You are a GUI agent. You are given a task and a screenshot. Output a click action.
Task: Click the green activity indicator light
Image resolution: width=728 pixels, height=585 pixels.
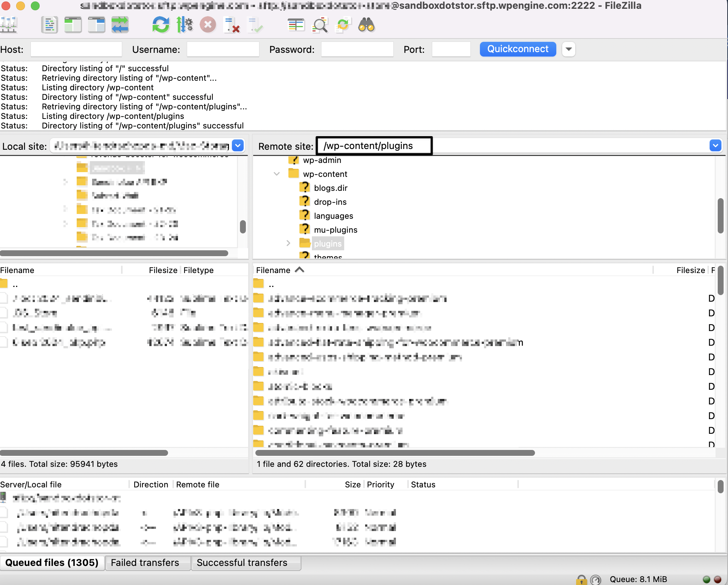coord(706,579)
